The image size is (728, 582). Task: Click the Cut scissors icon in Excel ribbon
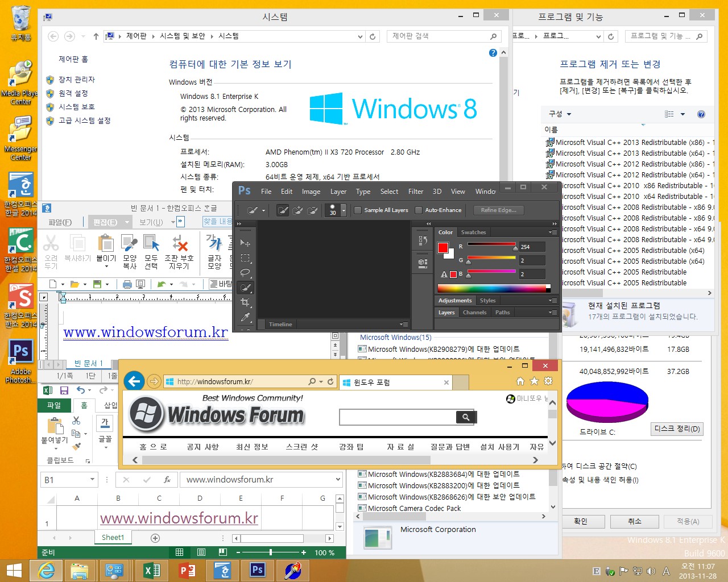76,421
